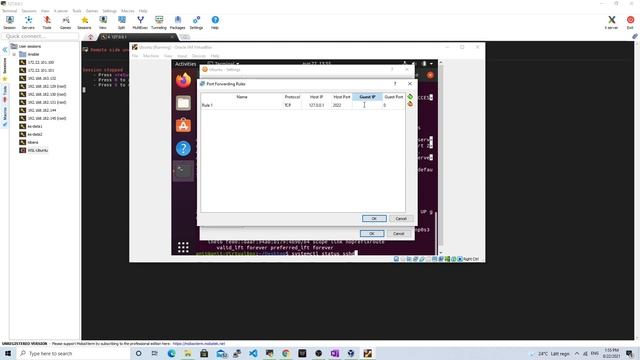Click the X server icon

611,22
